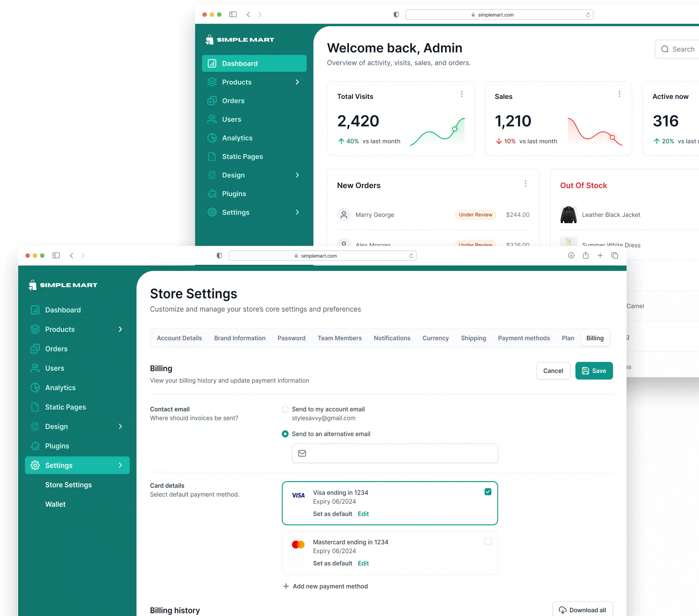Click Plugins icon in Store Settings sidebar

coord(35,446)
